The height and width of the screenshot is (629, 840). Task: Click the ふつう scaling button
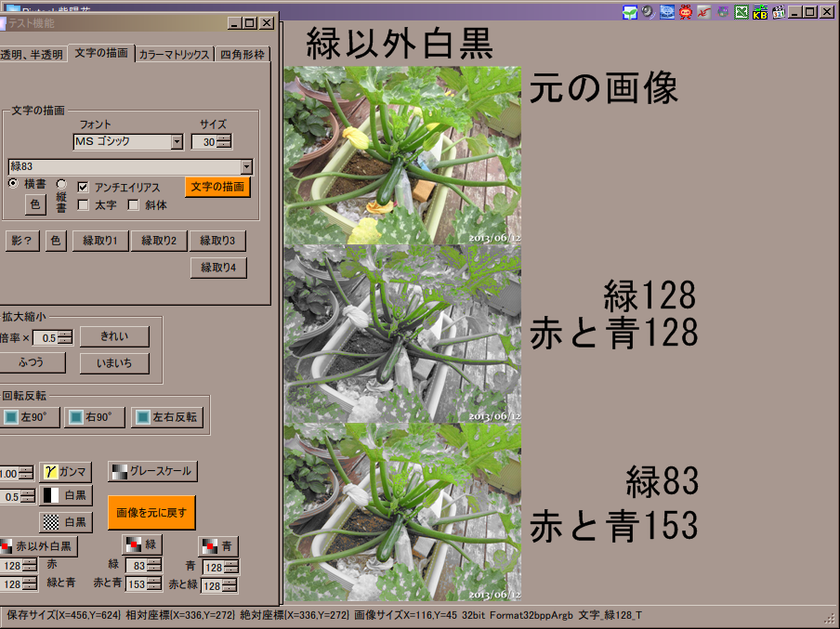32,362
